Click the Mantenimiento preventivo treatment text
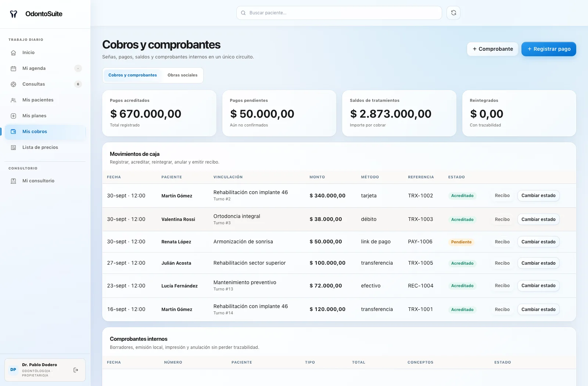Image resolution: width=588 pixels, height=386 pixels. click(x=245, y=282)
